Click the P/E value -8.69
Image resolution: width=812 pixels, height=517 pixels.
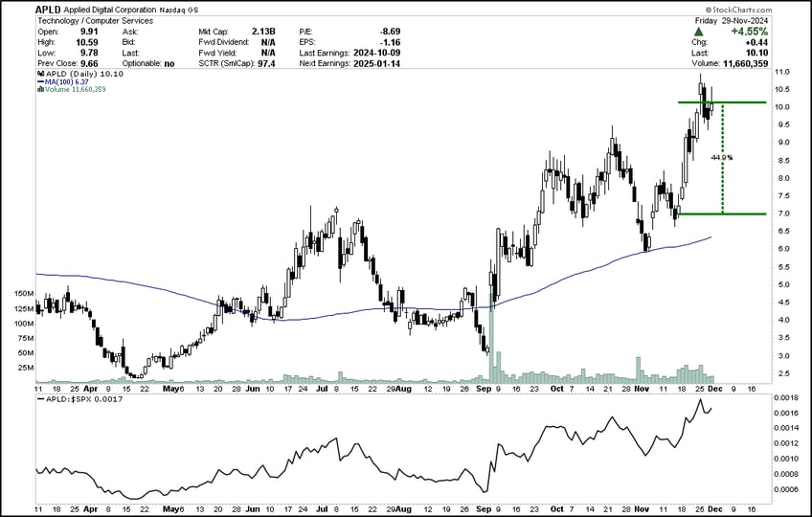[390, 32]
